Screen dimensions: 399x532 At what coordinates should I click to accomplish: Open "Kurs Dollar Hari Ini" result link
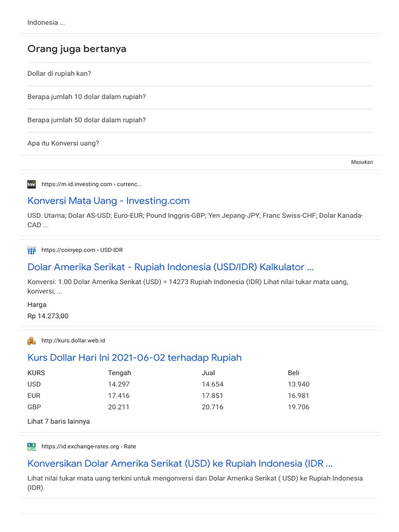pyautogui.click(x=134, y=357)
